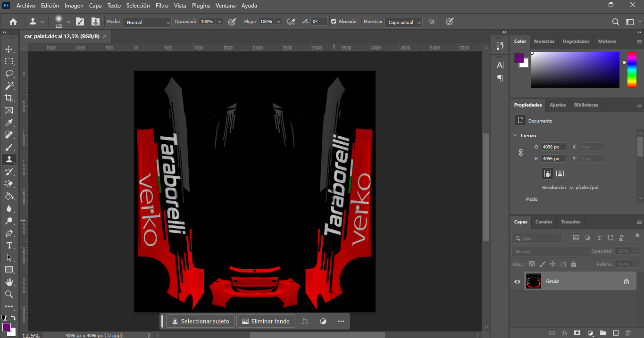Select the Paint Bucket tool
644x338 pixels.
click(x=9, y=196)
